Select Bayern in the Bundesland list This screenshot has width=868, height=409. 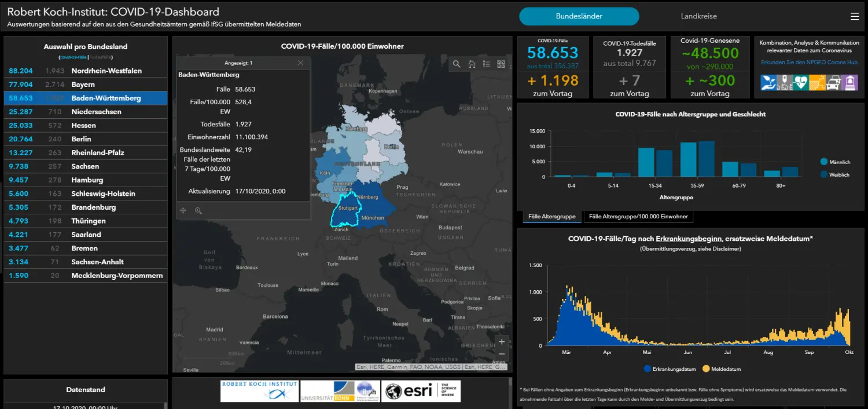click(83, 85)
